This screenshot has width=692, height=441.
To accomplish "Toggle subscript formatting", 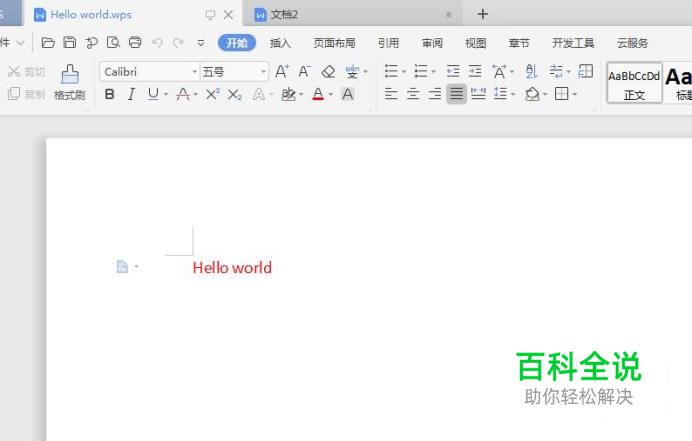I will click(x=234, y=94).
